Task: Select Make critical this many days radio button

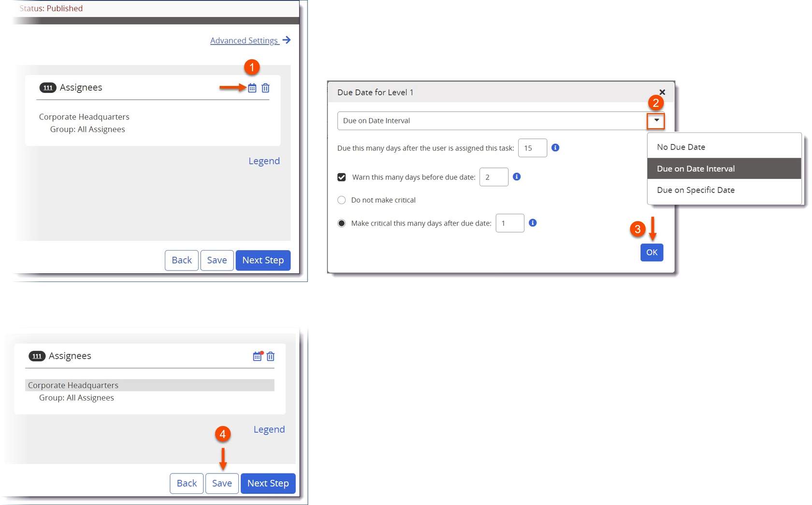Action: pos(342,223)
